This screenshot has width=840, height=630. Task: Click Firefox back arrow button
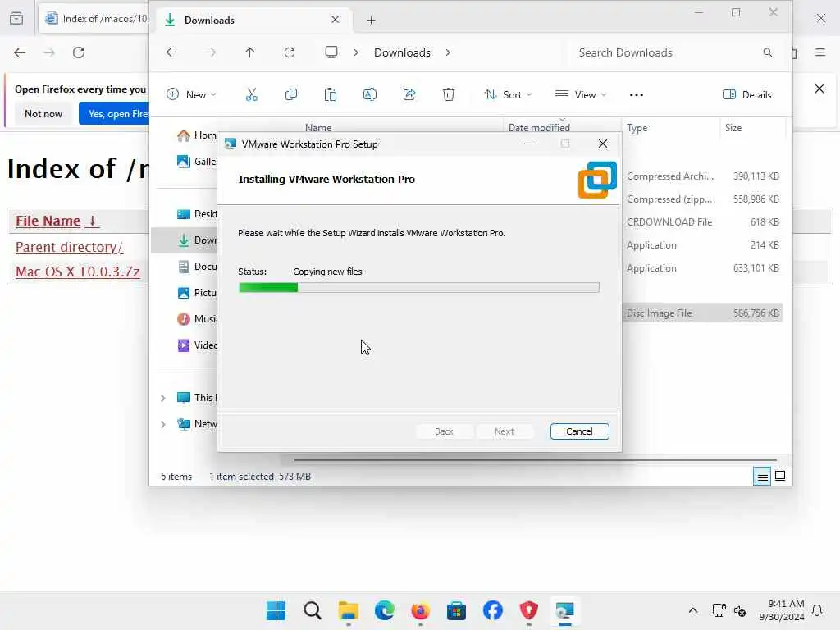(x=20, y=52)
